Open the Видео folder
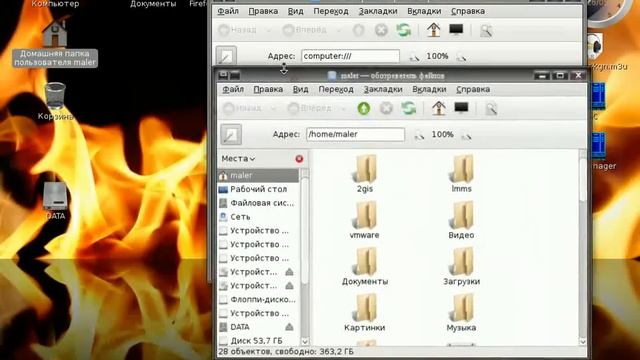Image resolution: width=640 pixels, height=360 pixels. [x=462, y=220]
